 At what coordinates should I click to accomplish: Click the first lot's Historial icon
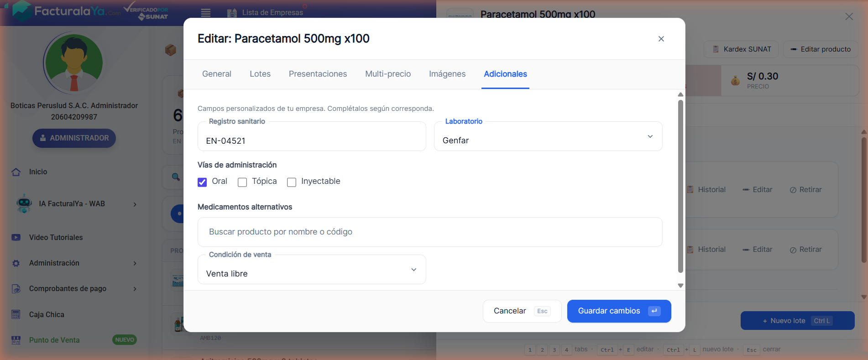click(690, 189)
